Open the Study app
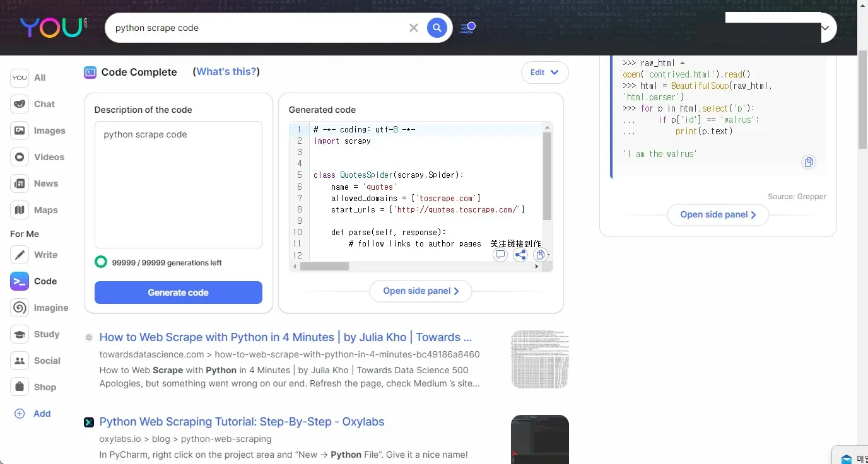 pos(35,334)
